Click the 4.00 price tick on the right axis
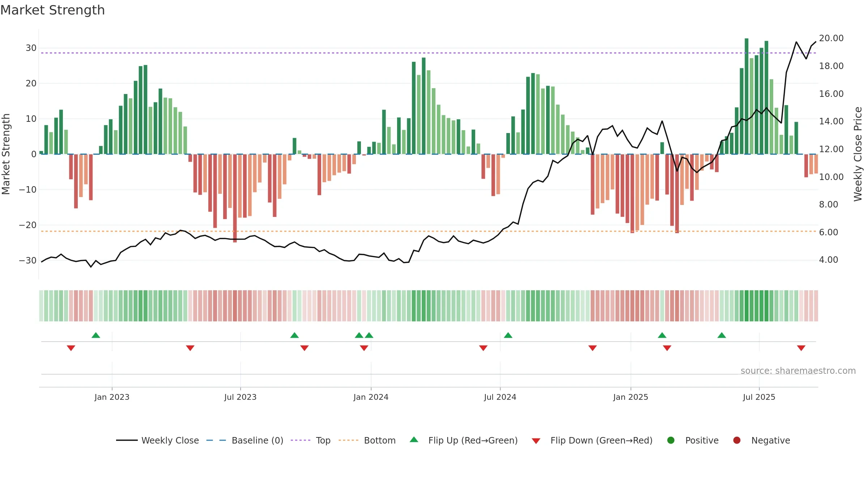 click(x=828, y=260)
